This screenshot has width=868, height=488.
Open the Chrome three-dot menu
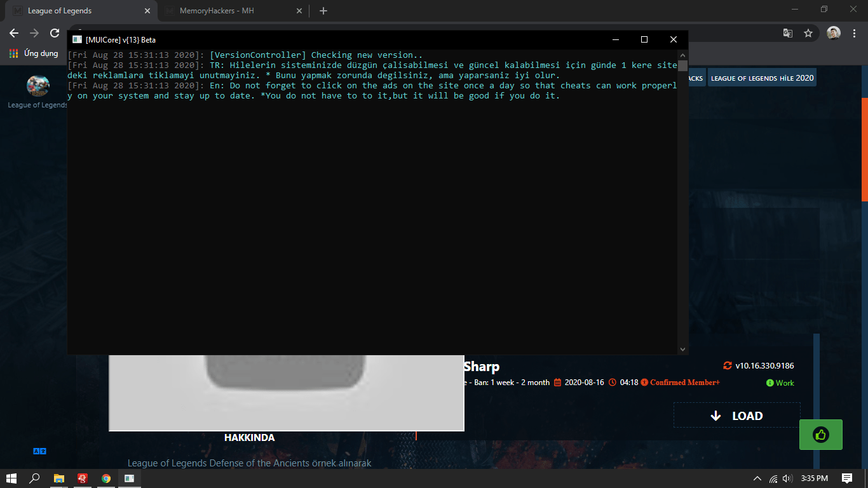[x=854, y=33]
